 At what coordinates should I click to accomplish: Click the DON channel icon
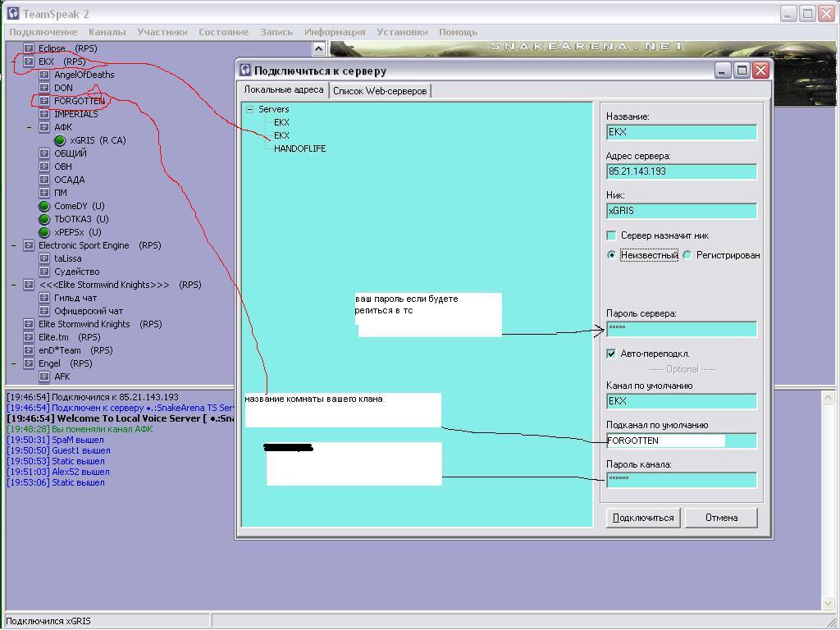pyautogui.click(x=44, y=88)
